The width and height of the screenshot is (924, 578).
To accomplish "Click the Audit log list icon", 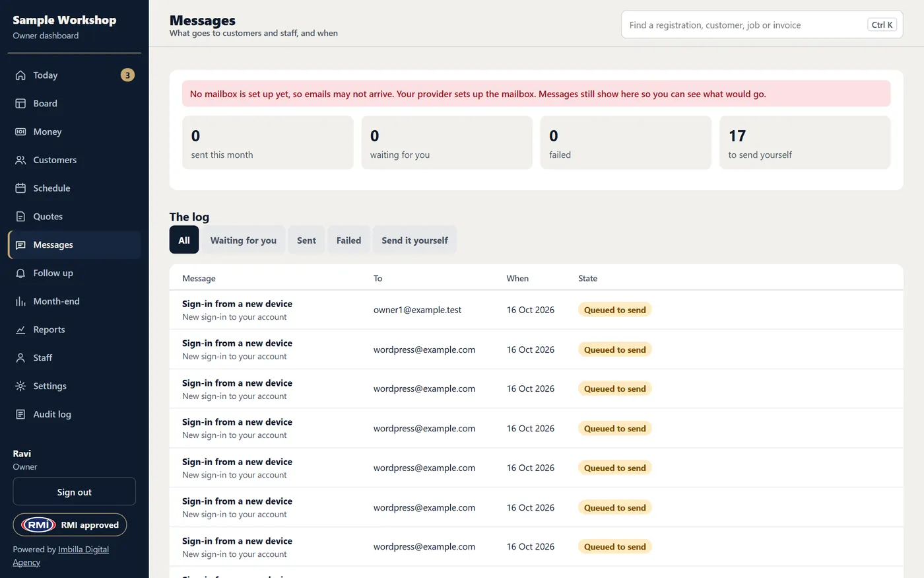I will [20, 415].
